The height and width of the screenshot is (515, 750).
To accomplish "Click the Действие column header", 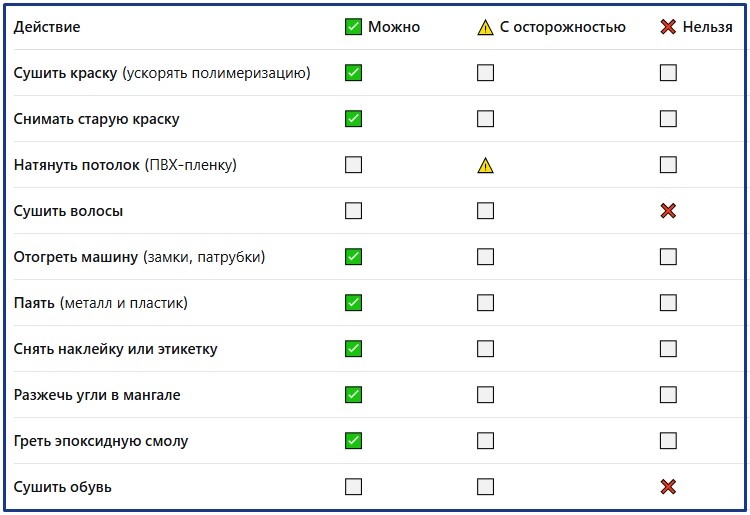I will [47, 27].
